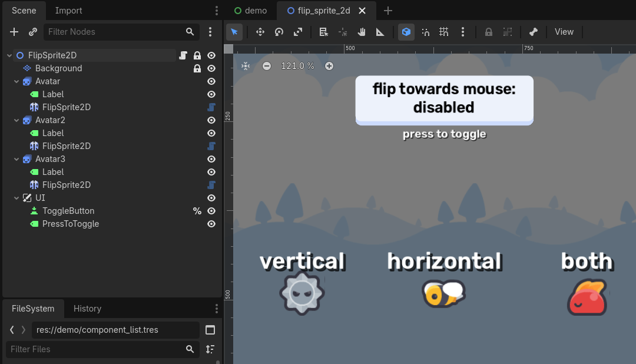Image resolution: width=636 pixels, height=364 pixels.
Task: Activate the Ruler Mode tool
Action: pos(380,32)
